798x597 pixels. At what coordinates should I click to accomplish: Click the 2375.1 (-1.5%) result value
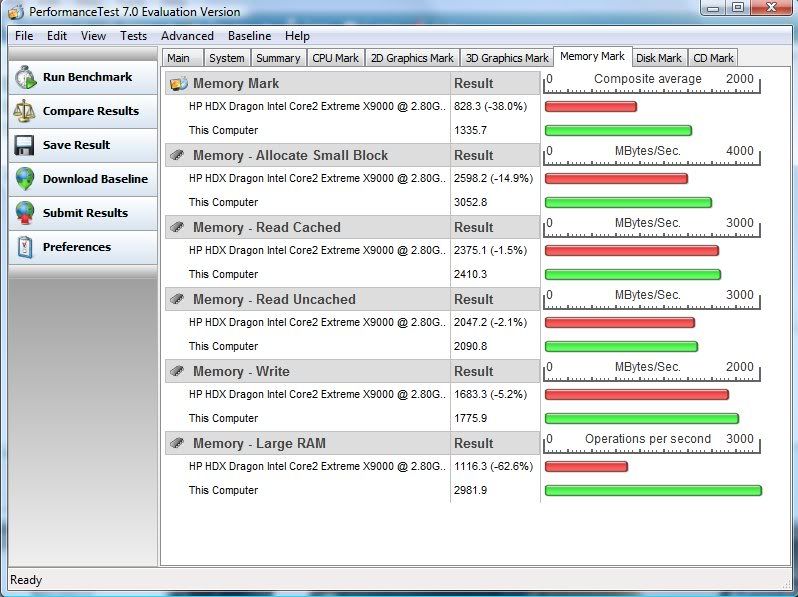(x=491, y=250)
